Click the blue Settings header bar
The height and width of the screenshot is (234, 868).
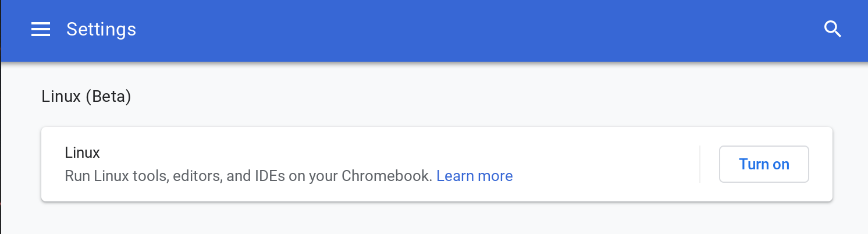coord(465,29)
